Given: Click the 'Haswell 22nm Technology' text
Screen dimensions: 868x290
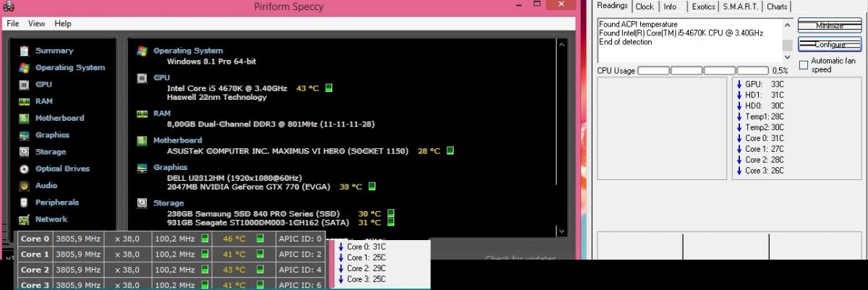Looking at the screenshot, I should pos(216,97).
